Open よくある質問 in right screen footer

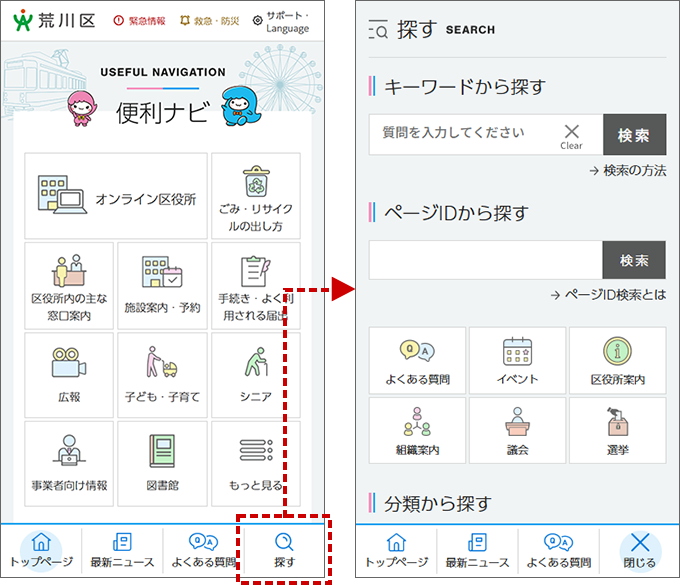559,551
